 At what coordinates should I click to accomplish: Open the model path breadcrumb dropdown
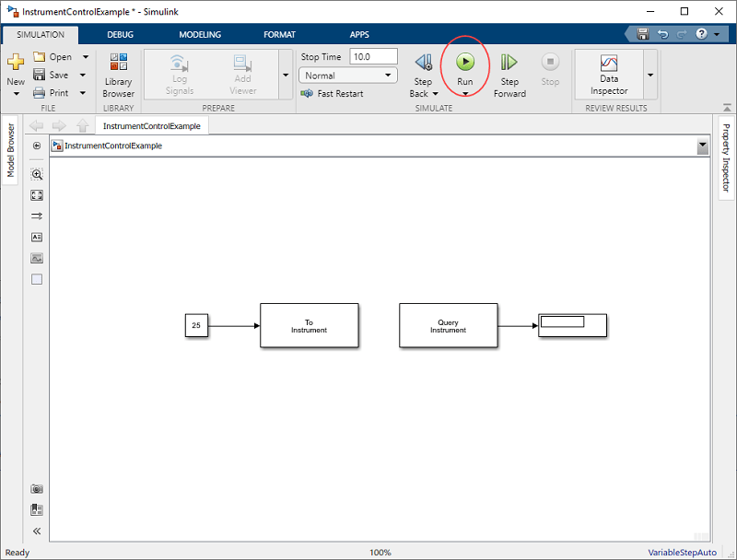tap(703, 146)
